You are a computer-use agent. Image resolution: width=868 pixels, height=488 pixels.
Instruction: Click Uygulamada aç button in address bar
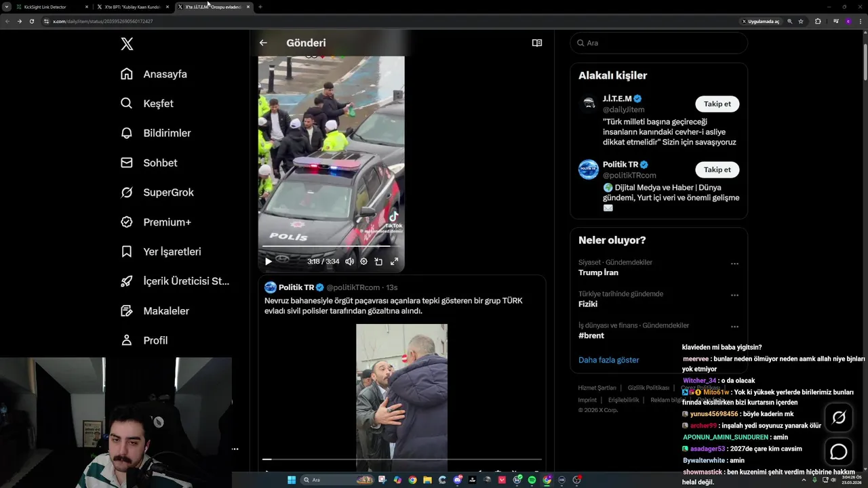click(x=761, y=21)
